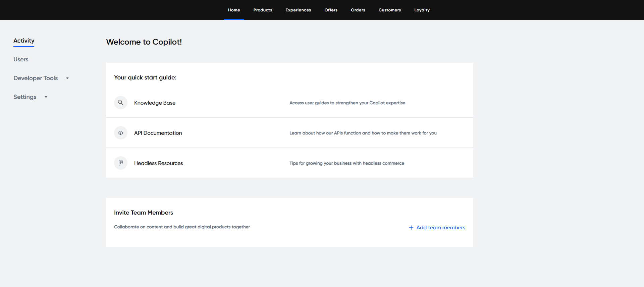Open the Home tab
Screen dimensions: 644x287
tap(234, 10)
